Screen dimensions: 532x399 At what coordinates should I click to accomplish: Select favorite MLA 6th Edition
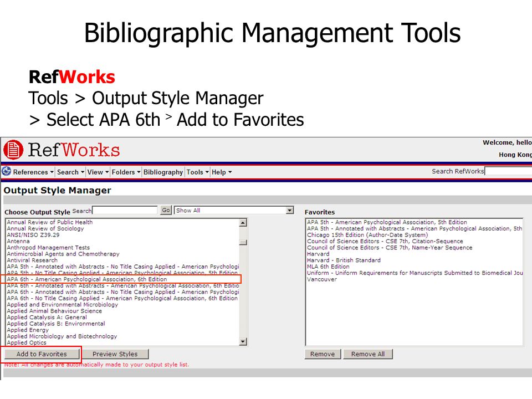tap(328, 267)
